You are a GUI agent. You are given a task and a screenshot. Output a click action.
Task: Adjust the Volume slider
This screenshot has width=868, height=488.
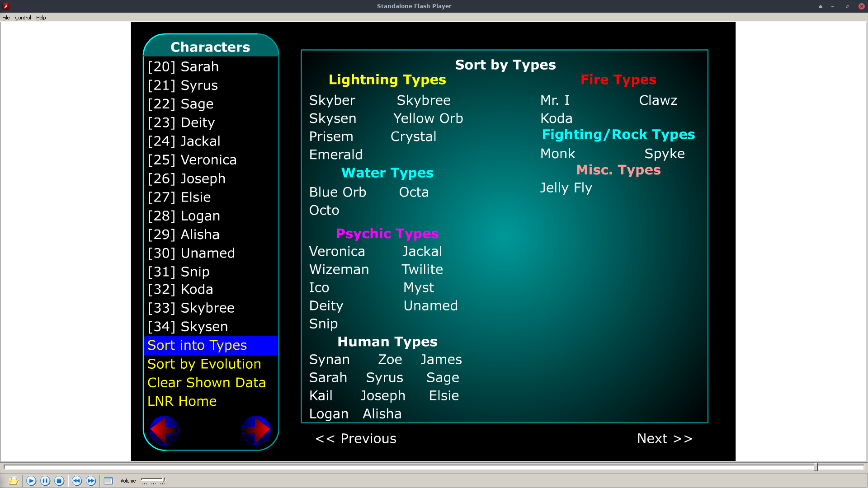(x=153, y=481)
